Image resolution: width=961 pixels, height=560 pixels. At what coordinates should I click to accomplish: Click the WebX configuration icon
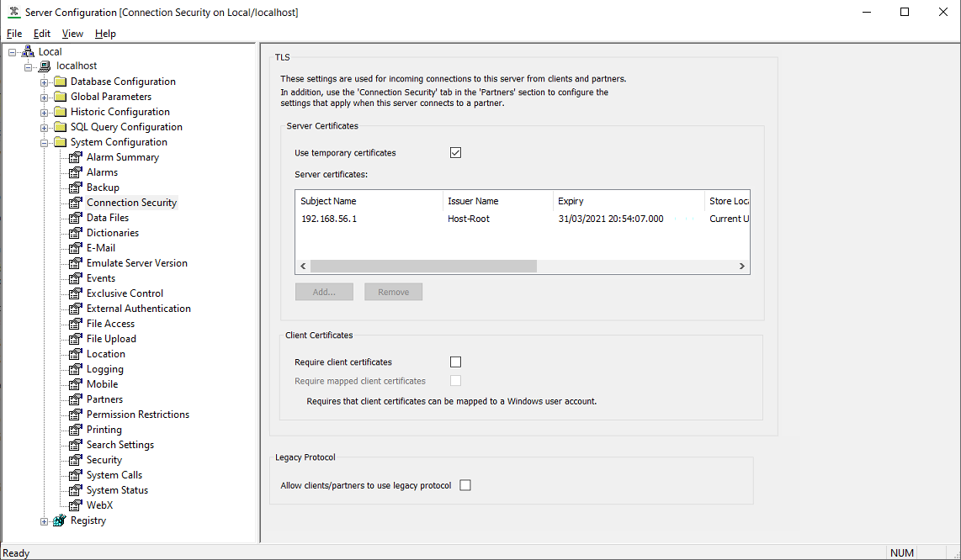(x=75, y=505)
